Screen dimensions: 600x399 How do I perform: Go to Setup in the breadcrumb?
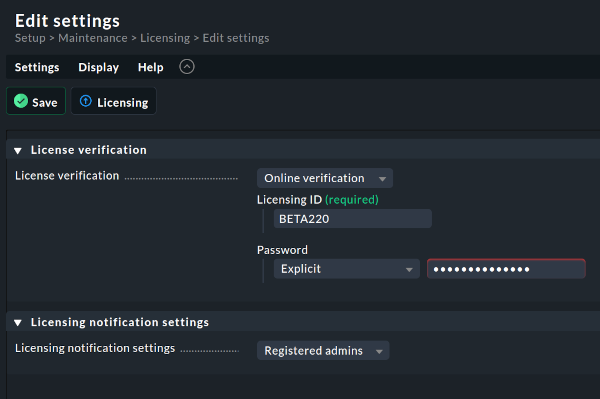[x=30, y=38]
